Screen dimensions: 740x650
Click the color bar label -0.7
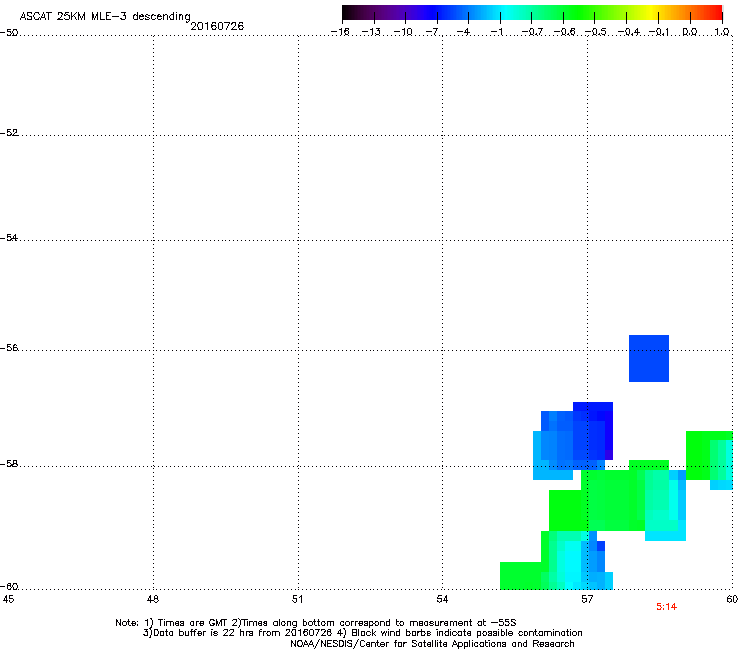tap(532, 32)
